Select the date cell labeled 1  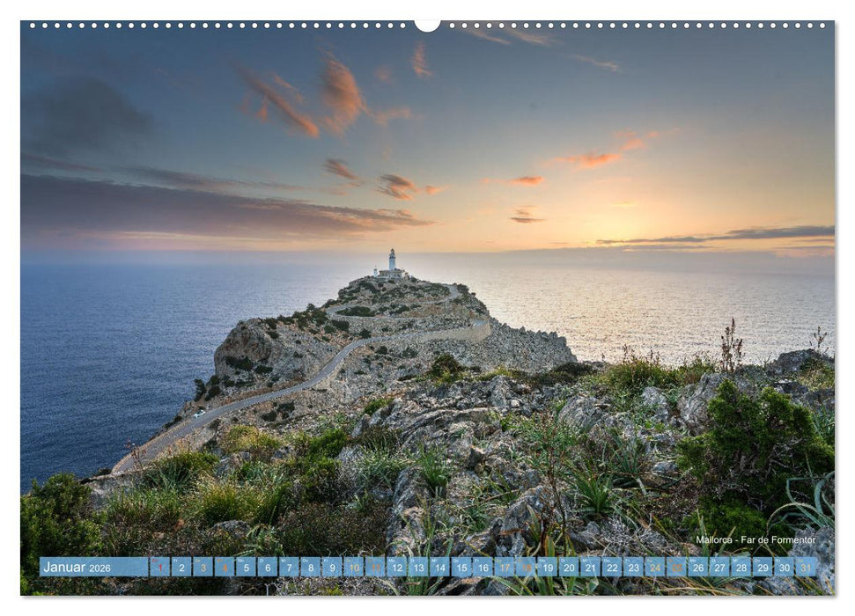coord(158,570)
